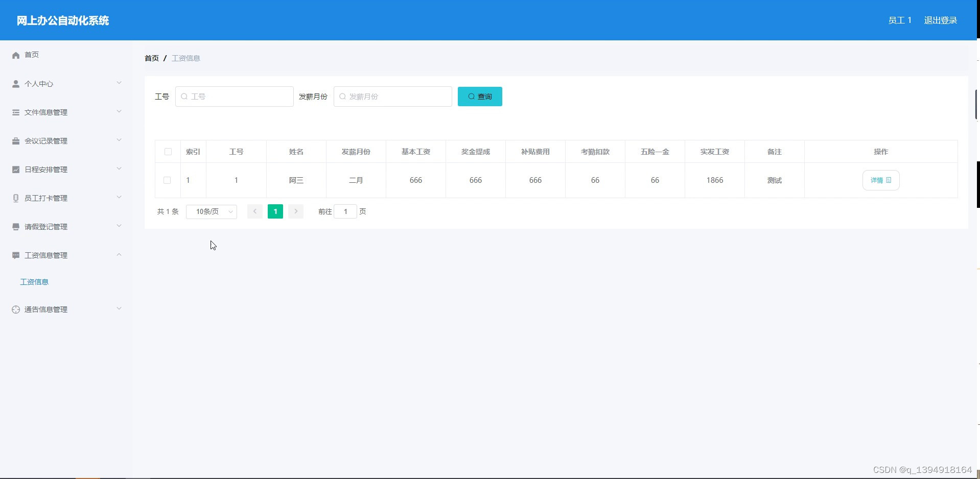
Task: Expand 通告信息管理 menu chevron
Action: click(119, 308)
